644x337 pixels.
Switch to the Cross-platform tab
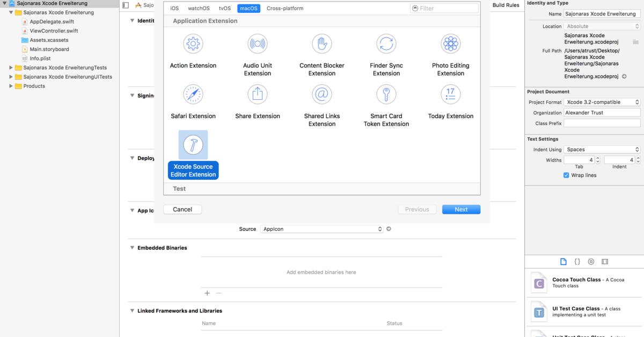pyautogui.click(x=285, y=8)
